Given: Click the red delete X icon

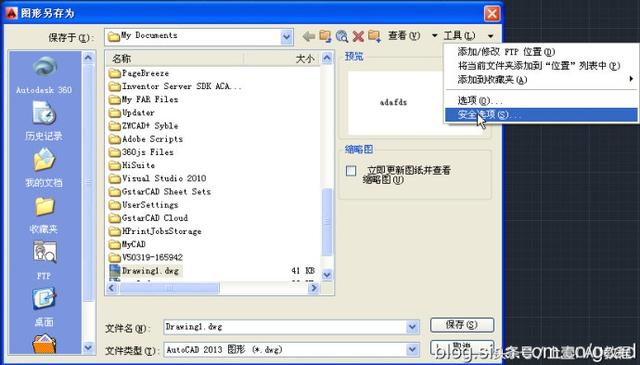Looking at the screenshot, I should click(358, 37).
